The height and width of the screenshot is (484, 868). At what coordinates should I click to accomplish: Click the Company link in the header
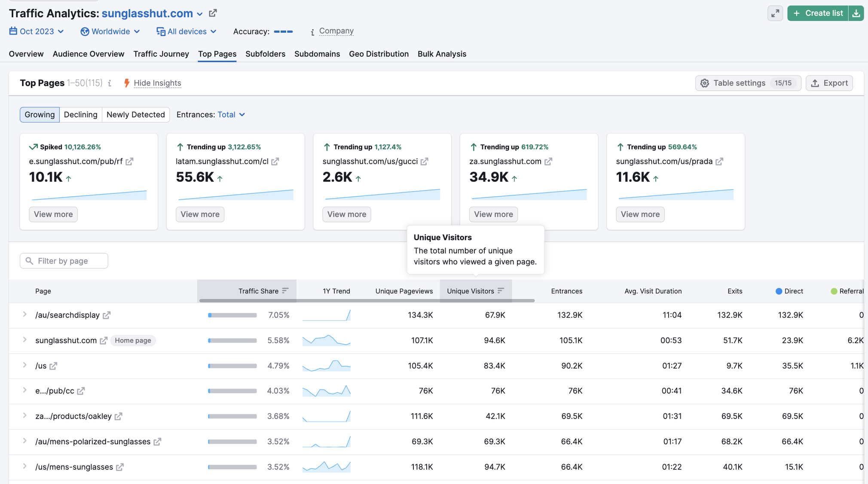click(336, 31)
